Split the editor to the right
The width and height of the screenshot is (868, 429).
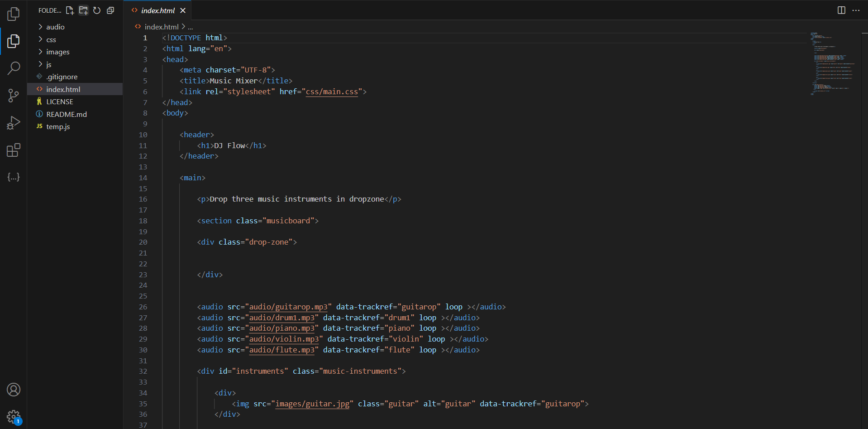[x=841, y=10]
